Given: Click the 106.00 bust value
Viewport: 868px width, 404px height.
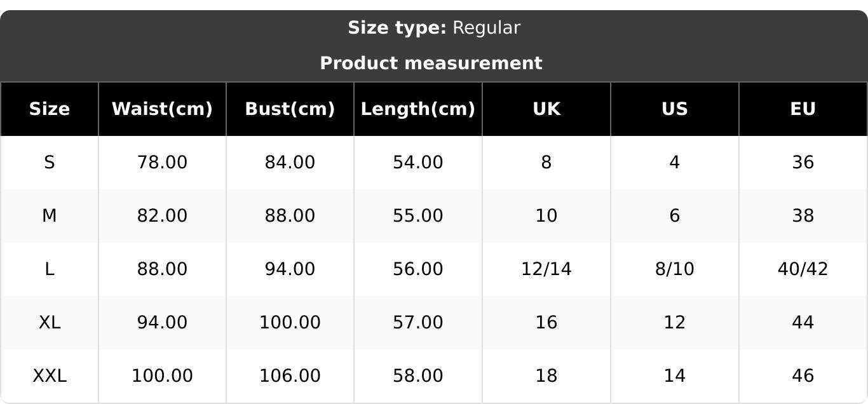Looking at the screenshot, I should pos(290,376).
